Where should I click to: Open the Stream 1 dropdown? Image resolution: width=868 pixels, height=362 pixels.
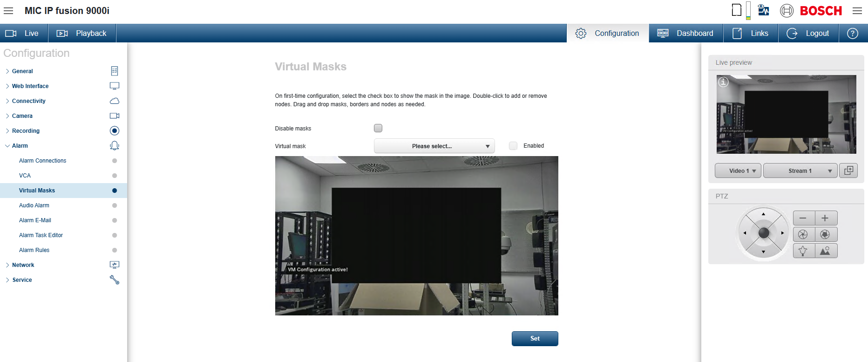[800, 171]
